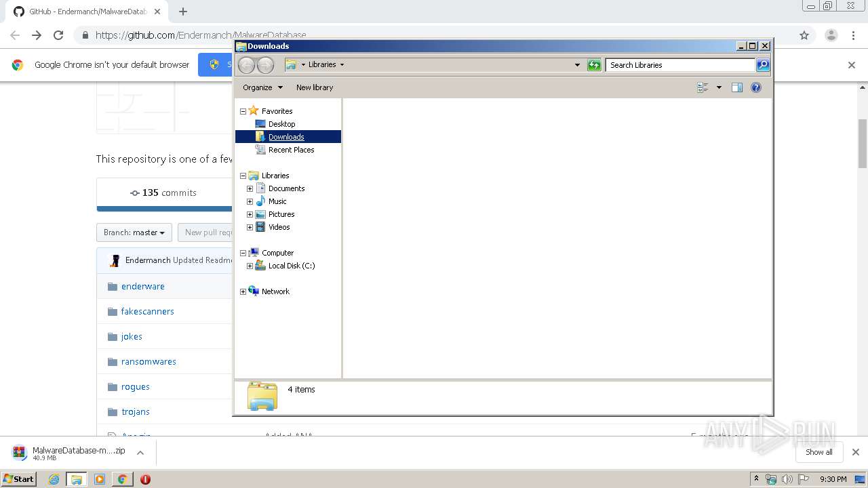Open Explorer Help blue question icon
Viewport: 868px width, 488px height.
756,87
